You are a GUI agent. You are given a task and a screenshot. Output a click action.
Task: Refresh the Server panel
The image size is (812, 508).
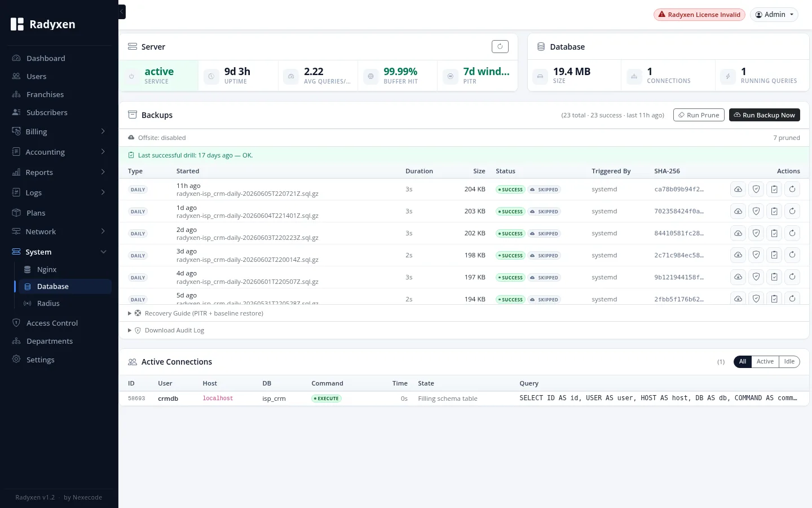click(x=500, y=47)
